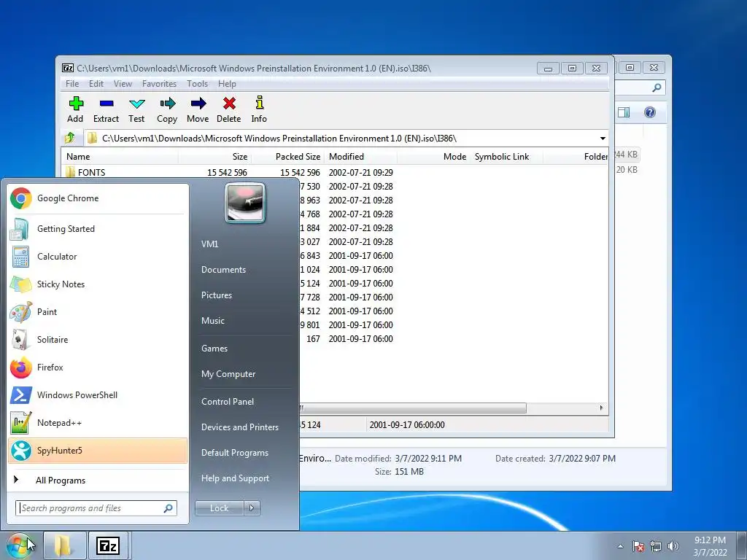Image resolution: width=747 pixels, height=560 pixels.
Task: Show hidden tray icons arrow
Action: pyautogui.click(x=620, y=547)
